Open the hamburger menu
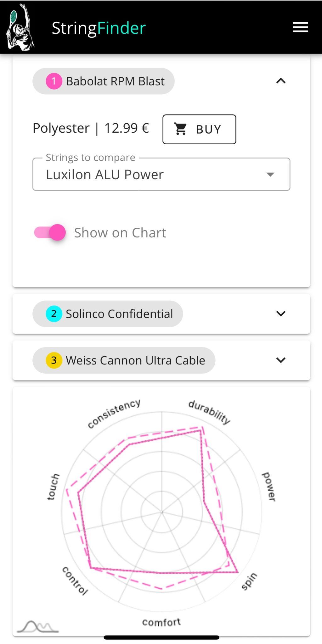The width and height of the screenshot is (322, 644). point(300,27)
